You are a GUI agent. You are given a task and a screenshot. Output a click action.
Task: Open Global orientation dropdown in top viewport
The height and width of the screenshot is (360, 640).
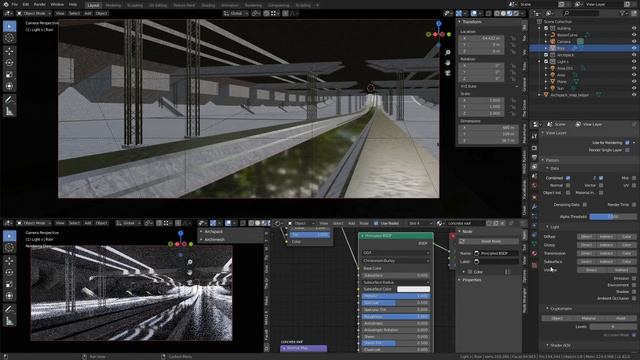coord(236,13)
